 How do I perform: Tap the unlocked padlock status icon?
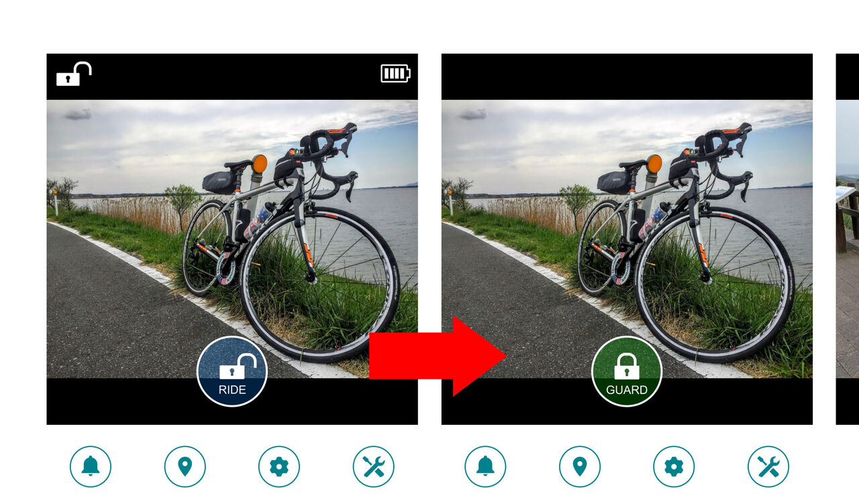pyautogui.click(x=74, y=74)
